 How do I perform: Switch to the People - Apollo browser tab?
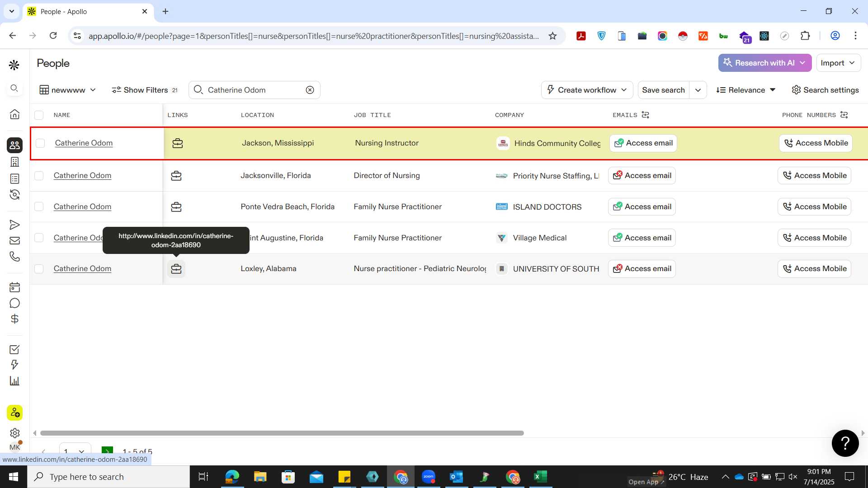click(88, 11)
